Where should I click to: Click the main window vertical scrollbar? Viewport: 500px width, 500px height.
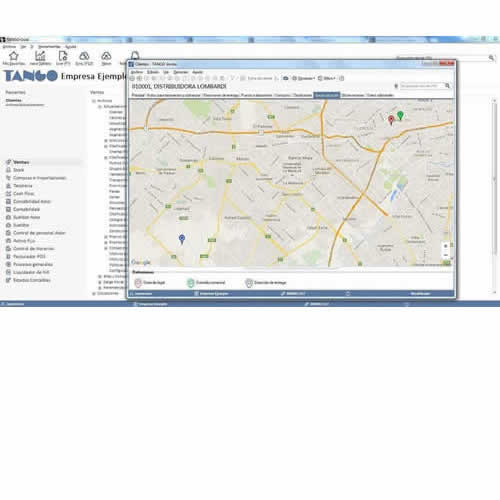pyautogui.click(x=495, y=196)
